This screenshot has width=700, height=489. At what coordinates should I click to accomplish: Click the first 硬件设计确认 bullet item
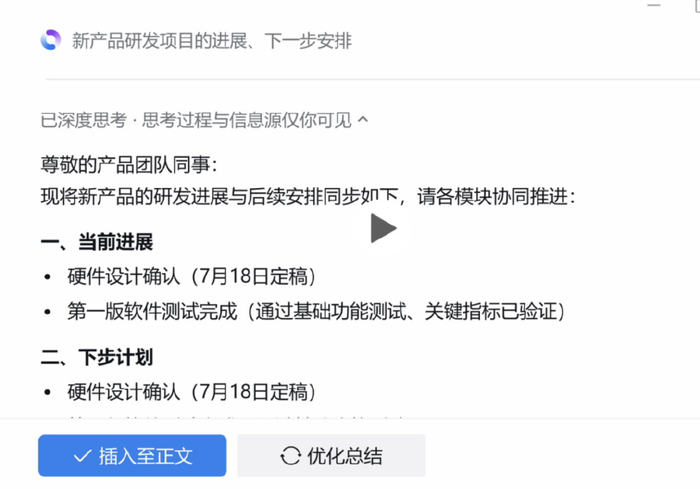[x=192, y=276]
